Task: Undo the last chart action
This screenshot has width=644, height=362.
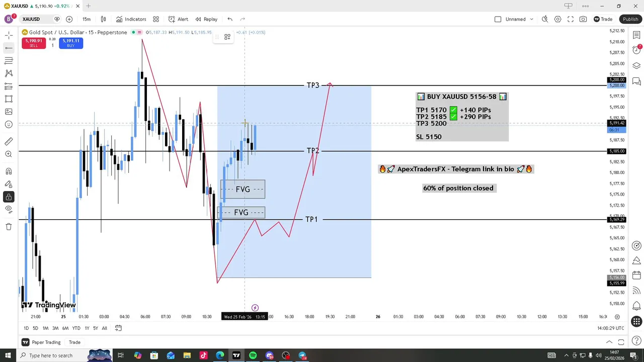Action: [230, 19]
